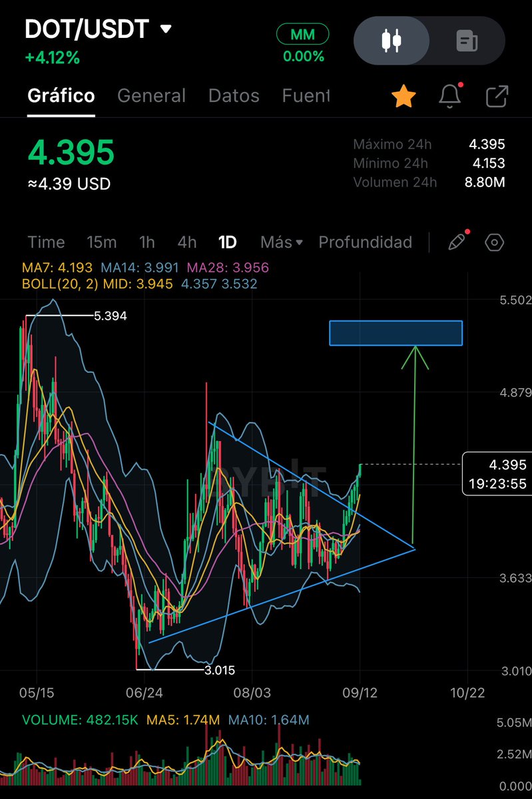Tap the MM margin mode badge
The height and width of the screenshot is (799, 532).
point(303,34)
